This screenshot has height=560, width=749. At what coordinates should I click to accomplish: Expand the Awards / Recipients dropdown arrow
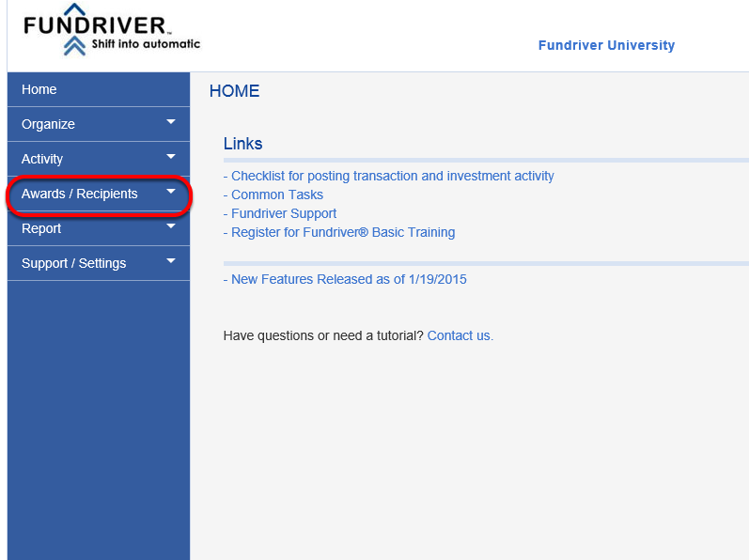tap(170, 192)
